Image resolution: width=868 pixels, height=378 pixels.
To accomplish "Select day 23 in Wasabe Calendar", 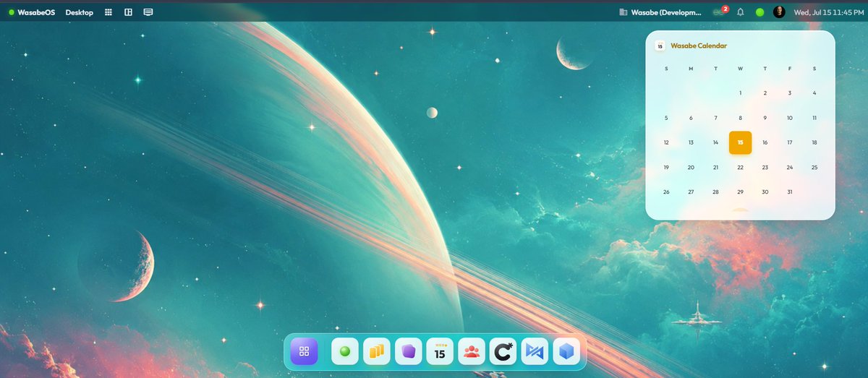I will click(x=765, y=167).
